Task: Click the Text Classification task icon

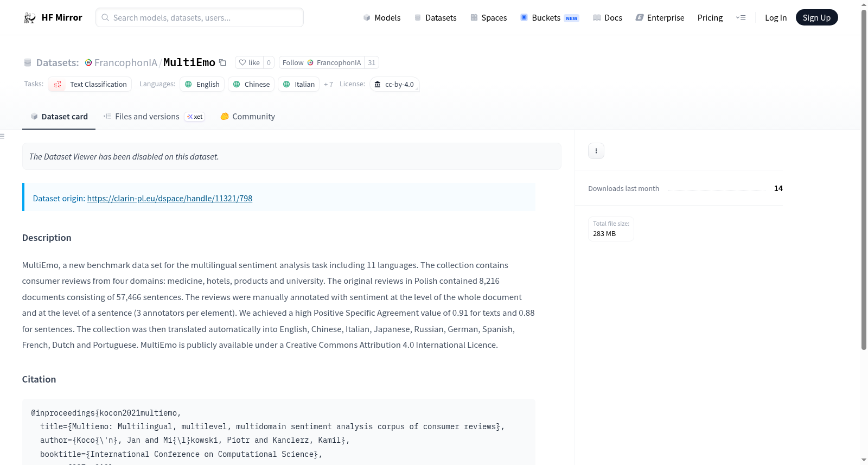Action: (58, 84)
